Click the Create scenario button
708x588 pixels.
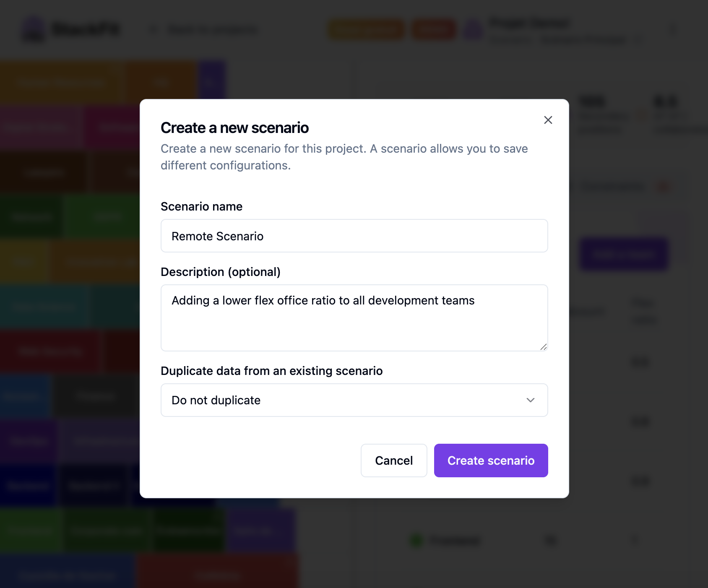click(491, 461)
